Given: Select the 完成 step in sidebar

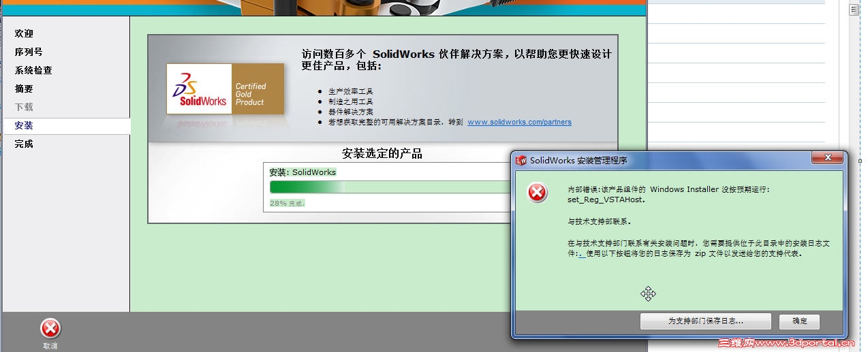Looking at the screenshot, I should [x=24, y=144].
